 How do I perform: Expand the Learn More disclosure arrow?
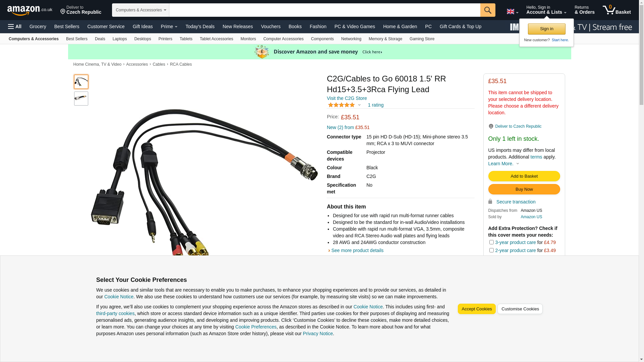click(x=518, y=164)
